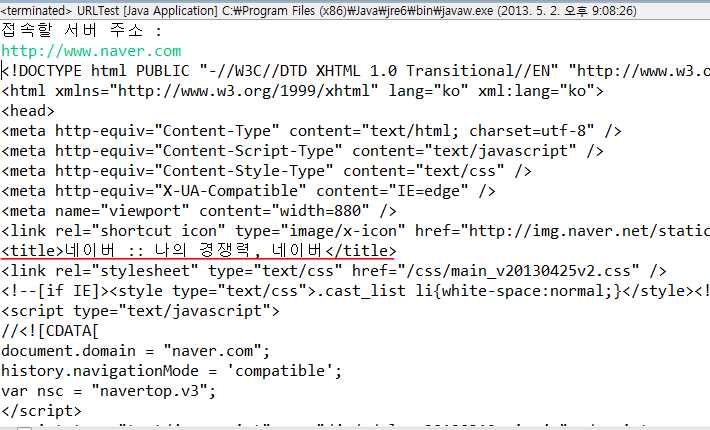Click the document.domain = "naver.com" line
Viewport: 710px width, 430px height.
tap(136, 351)
